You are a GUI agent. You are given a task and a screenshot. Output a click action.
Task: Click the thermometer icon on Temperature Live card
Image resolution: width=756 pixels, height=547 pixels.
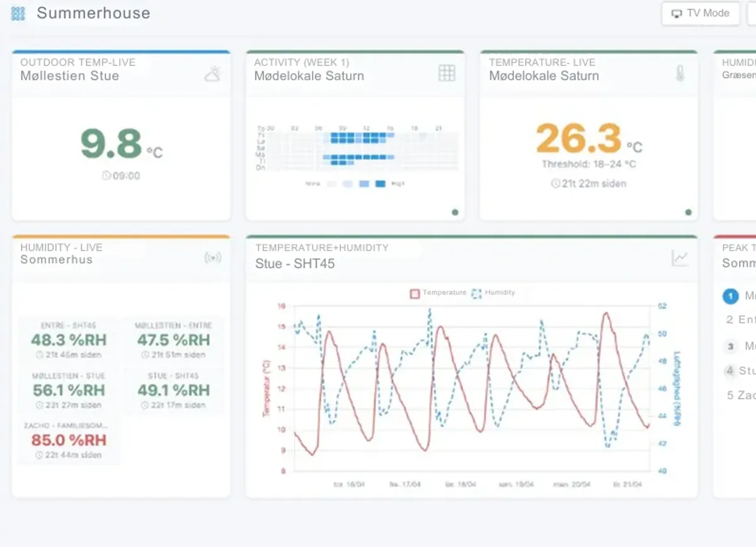[x=680, y=73]
